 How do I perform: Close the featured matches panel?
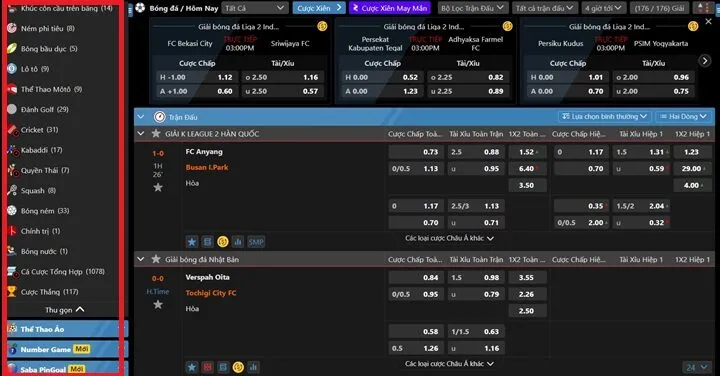click(709, 21)
